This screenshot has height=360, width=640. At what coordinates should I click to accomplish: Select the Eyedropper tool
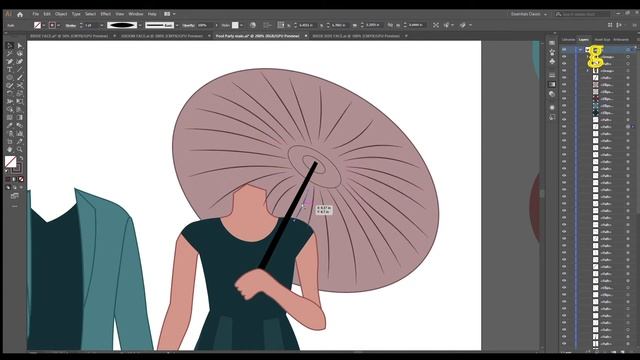click(10, 126)
